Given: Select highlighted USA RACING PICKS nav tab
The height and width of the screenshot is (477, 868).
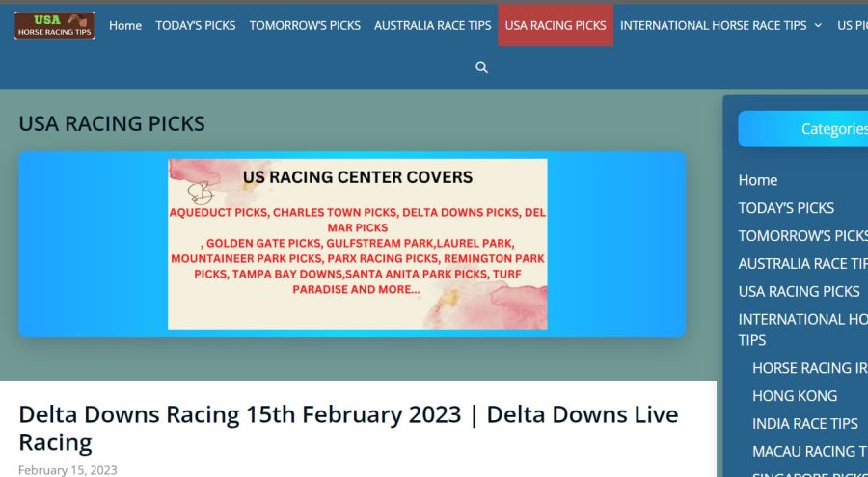Looking at the screenshot, I should click(x=556, y=25).
